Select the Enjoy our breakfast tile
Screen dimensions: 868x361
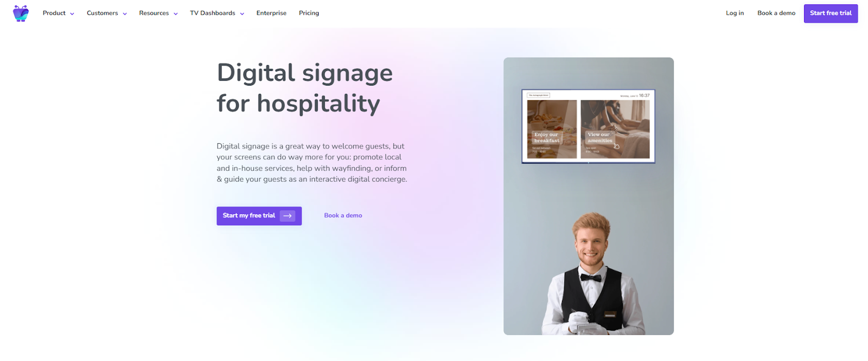552,129
